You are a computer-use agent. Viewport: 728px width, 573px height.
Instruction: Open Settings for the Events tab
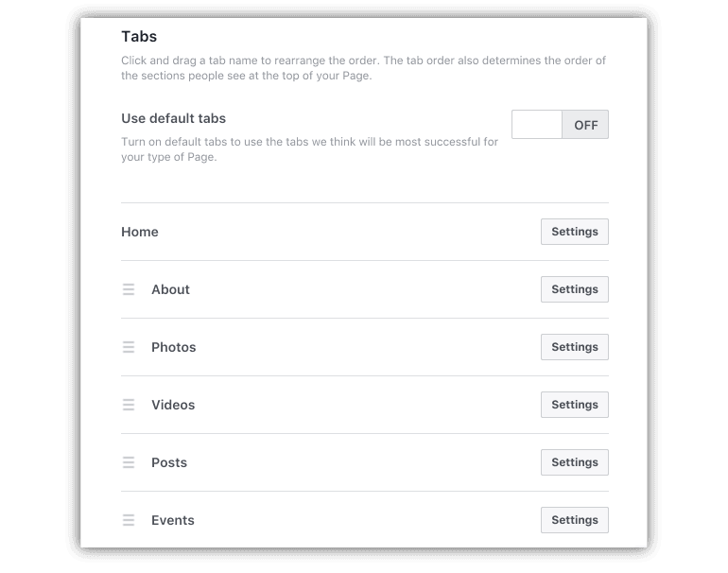[574, 520]
